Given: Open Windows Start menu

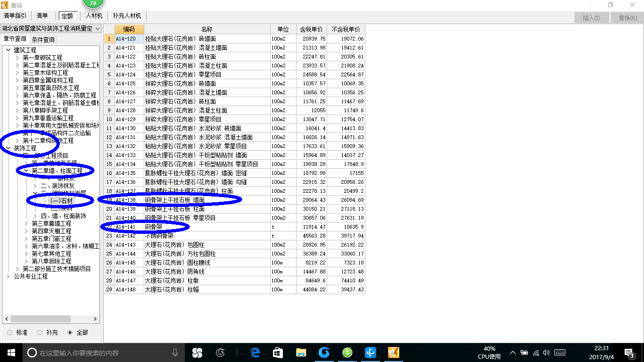Looking at the screenshot, I should click(11, 353).
